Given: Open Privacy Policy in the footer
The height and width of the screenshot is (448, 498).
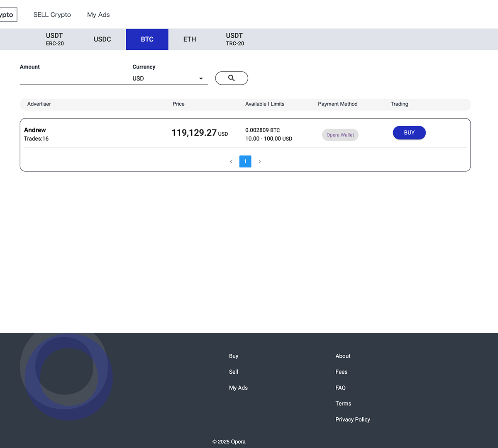Looking at the screenshot, I should (x=352, y=419).
